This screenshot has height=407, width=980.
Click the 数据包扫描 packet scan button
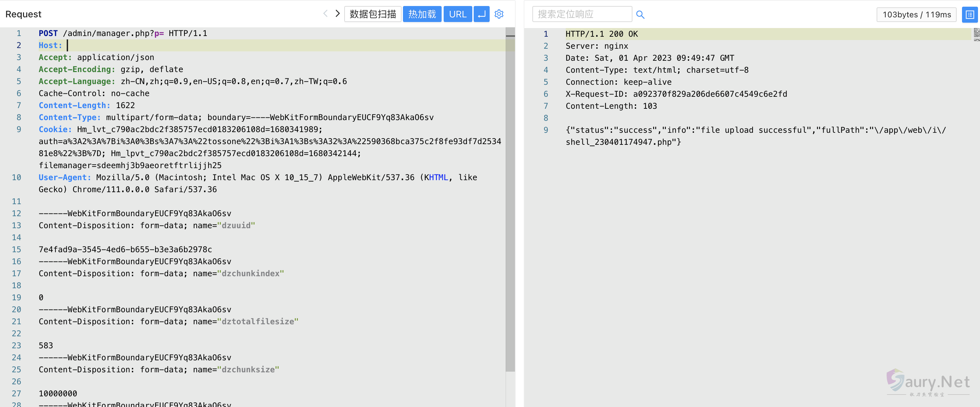(x=373, y=14)
